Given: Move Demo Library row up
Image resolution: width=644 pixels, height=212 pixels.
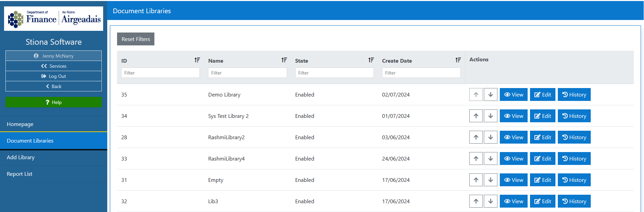Looking at the screenshot, I should 476,94.
